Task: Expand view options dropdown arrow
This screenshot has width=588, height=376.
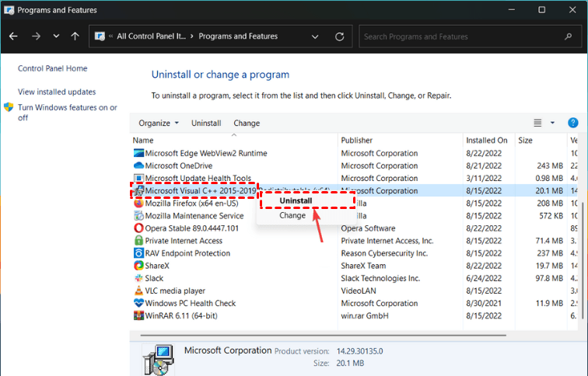Action: click(x=553, y=123)
